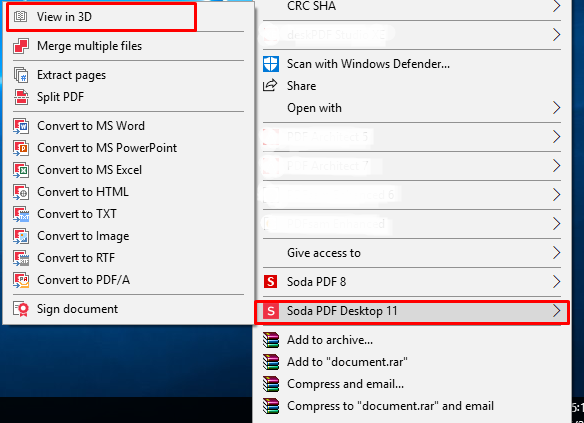
Task: Click WinRAR icon beside Compress to "document.rar" and email
Action: tap(271, 406)
